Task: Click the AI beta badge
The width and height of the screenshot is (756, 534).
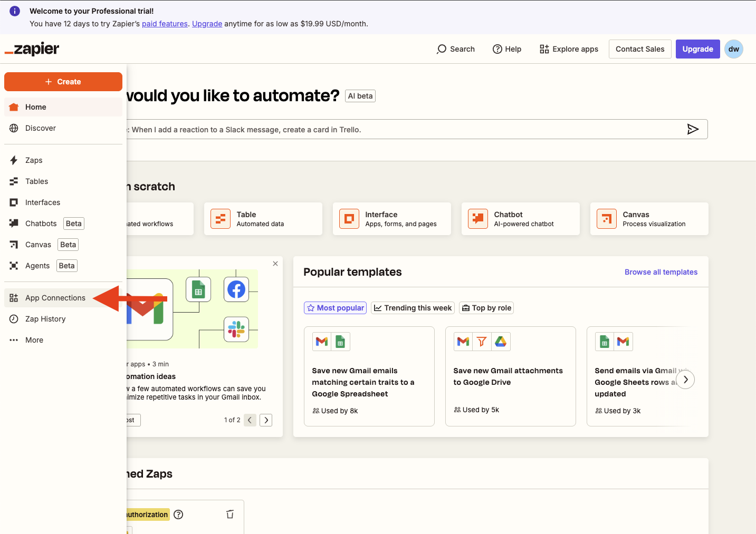Action: point(360,96)
